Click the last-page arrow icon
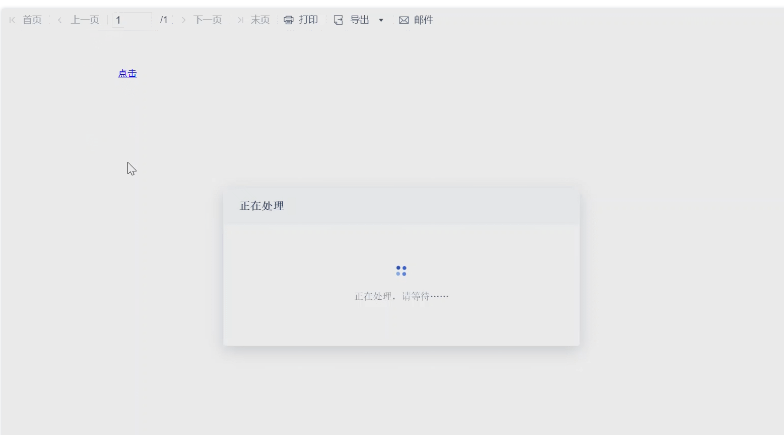784x435 pixels. pos(240,20)
